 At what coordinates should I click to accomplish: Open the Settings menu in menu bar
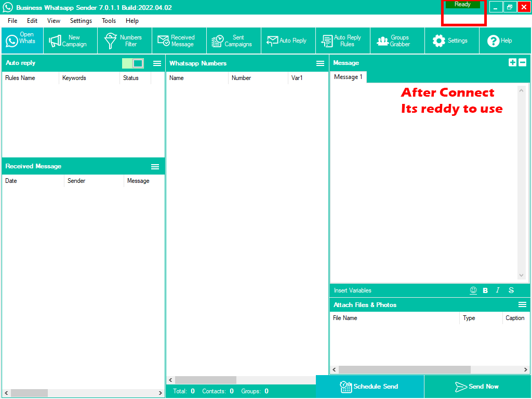click(81, 21)
